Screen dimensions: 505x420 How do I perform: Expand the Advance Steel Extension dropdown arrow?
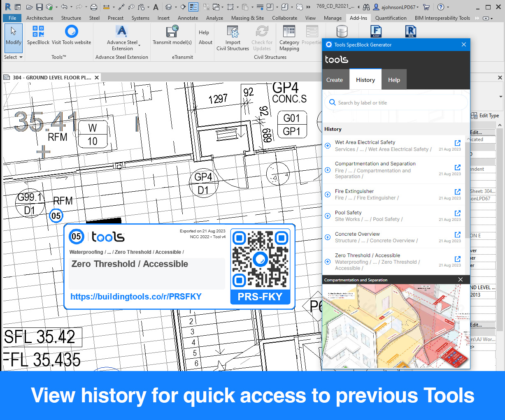click(139, 45)
